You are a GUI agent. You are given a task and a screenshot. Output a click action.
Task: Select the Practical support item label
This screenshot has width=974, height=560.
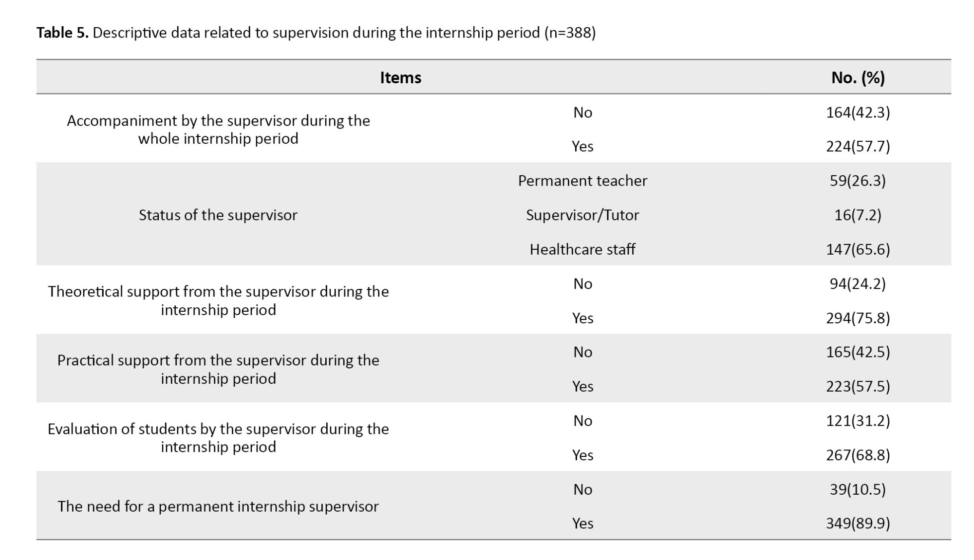(x=218, y=369)
